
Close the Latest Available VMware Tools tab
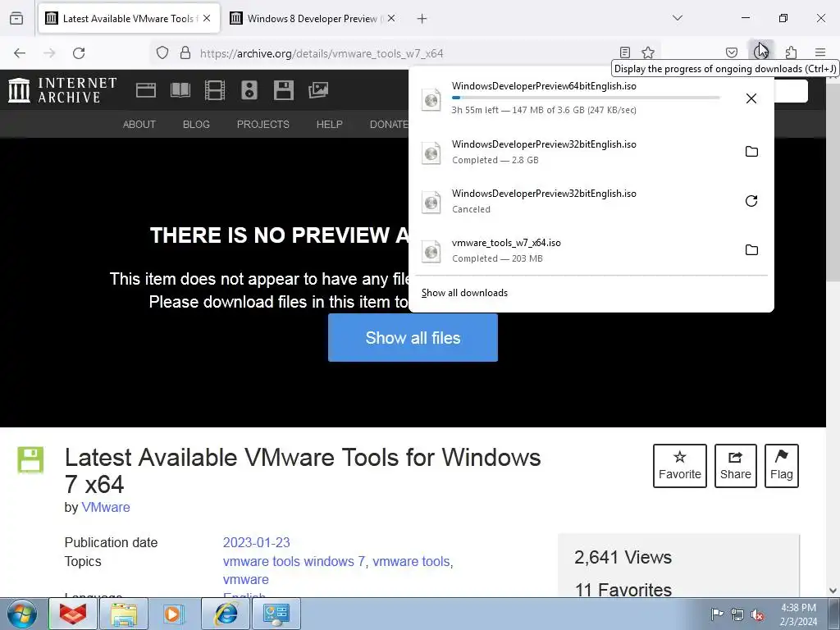click(x=207, y=18)
